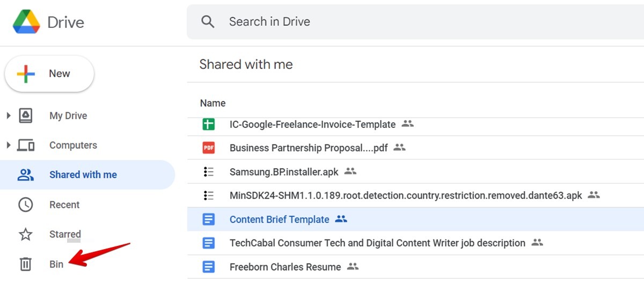This screenshot has height=283, width=644.
Task: Click the Sheets icon for IC-Google-Freelance-Invoice-Template
Action: tap(209, 125)
